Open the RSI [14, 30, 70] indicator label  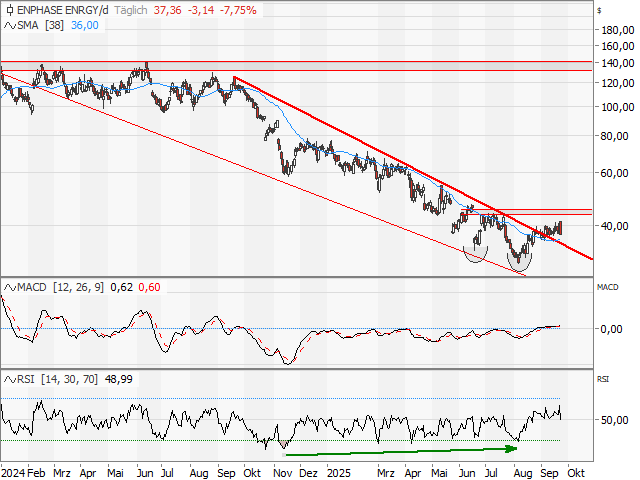coord(57,380)
